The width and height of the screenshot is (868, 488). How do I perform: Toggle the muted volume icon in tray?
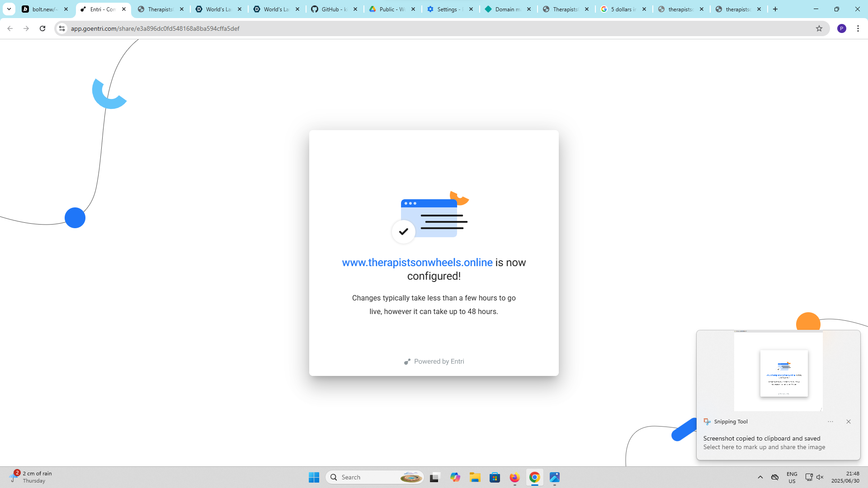(820, 477)
